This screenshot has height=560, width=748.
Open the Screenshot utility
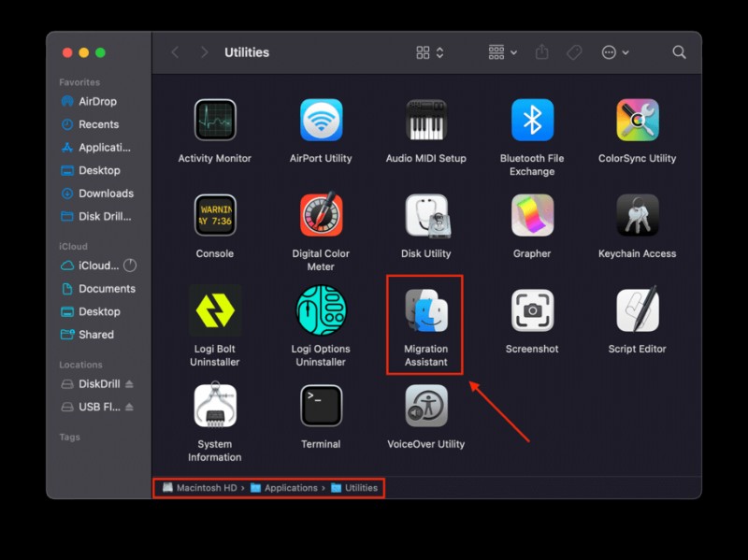click(531, 311)
